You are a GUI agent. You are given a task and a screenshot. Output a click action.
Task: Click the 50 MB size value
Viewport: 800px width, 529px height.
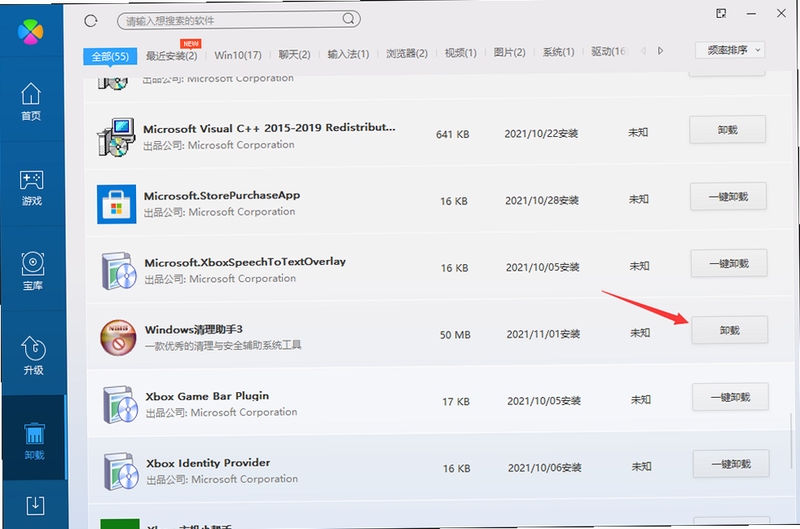coord(455,335)
